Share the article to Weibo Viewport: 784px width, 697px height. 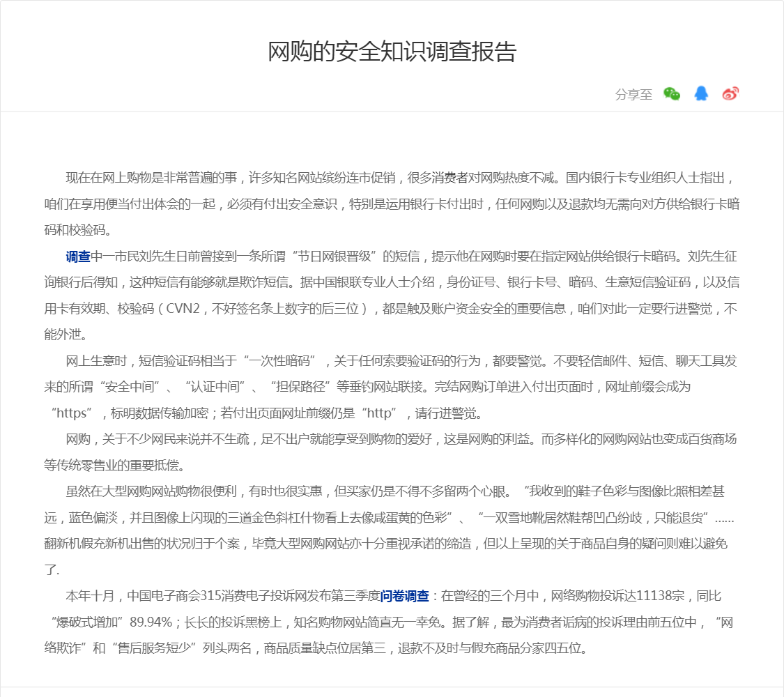pyautogui.click(x=730, y=93)
